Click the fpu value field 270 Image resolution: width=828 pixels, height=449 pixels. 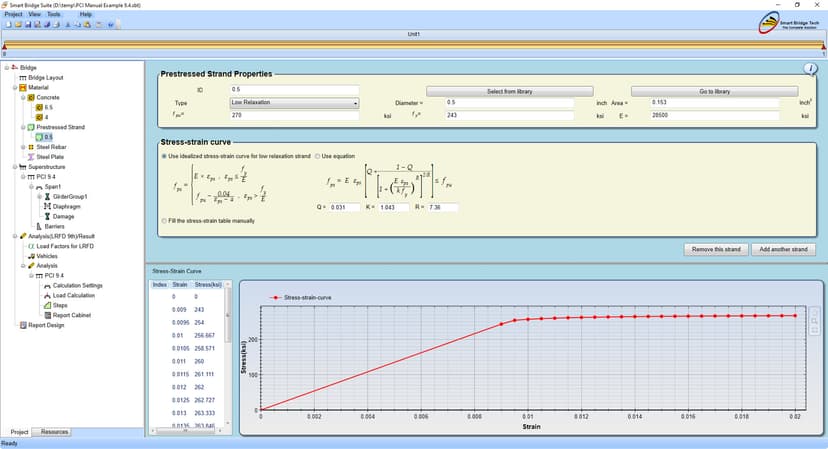tap(295, 115)
